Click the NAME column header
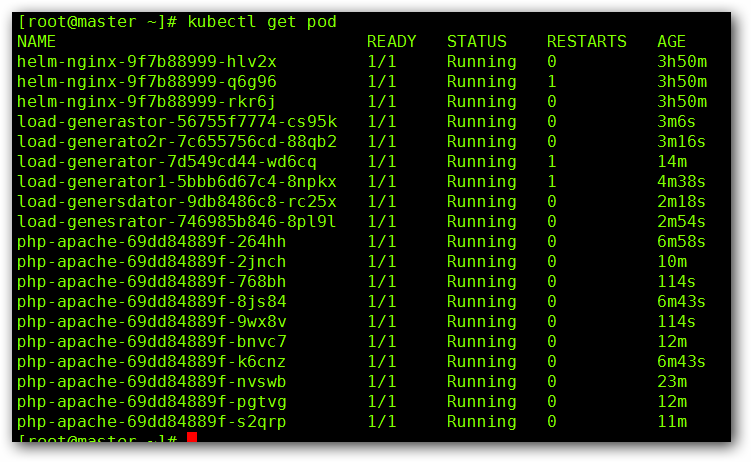 [x=37, y=42]
